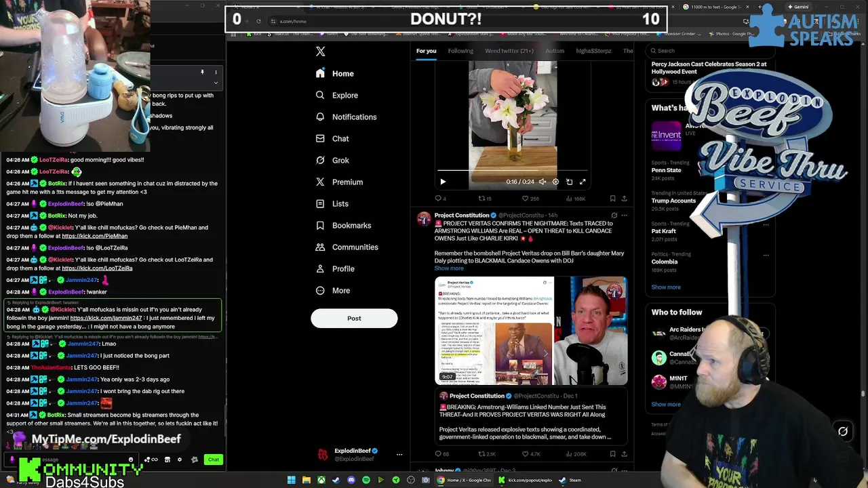Open video playback settings gear
The height and width of the screenshot is (488, 868).
point(555,182)
